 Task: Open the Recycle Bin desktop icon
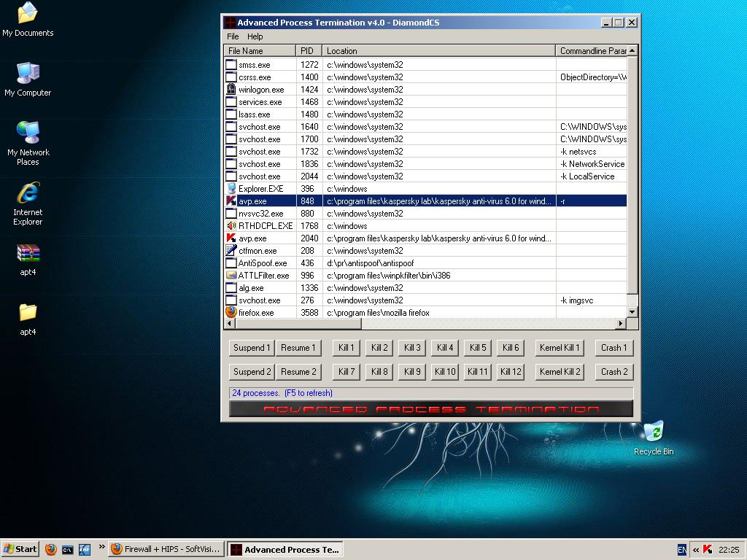point(654,432)
